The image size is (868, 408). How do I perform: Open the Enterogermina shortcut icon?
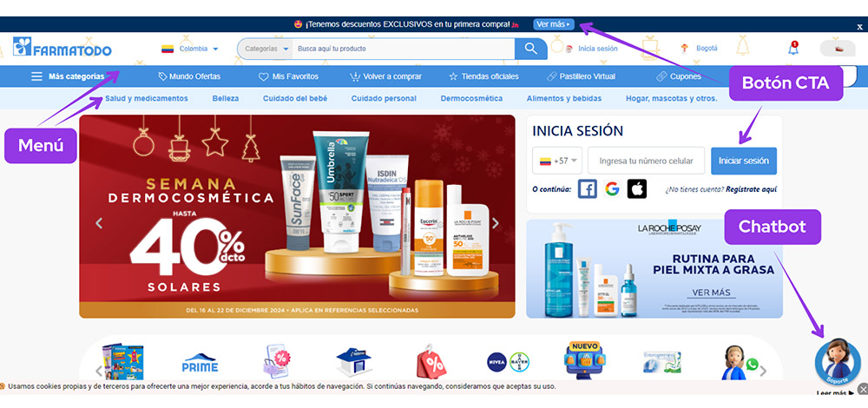click(x=662, y=362)
